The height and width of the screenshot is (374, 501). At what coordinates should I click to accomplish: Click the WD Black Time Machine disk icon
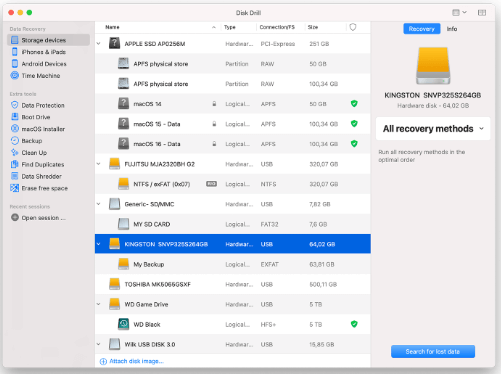[123, 324]
